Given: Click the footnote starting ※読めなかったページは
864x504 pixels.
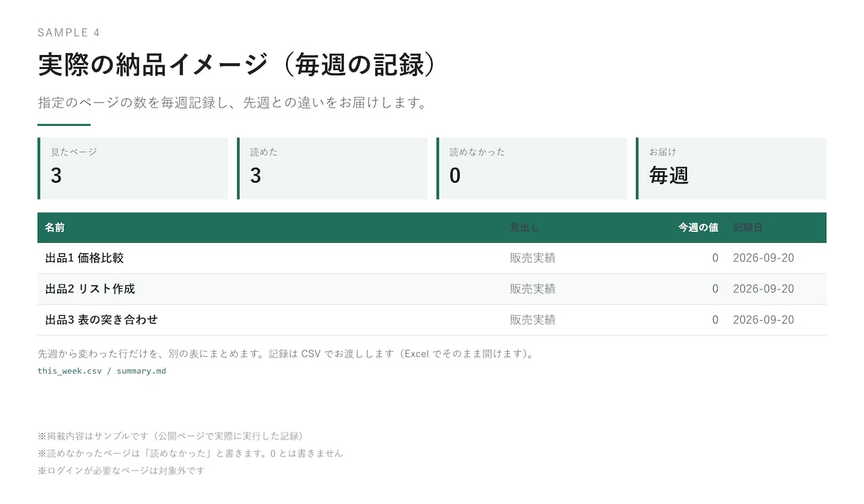Looking at the screenshot, I should click(x=191, y=453).
